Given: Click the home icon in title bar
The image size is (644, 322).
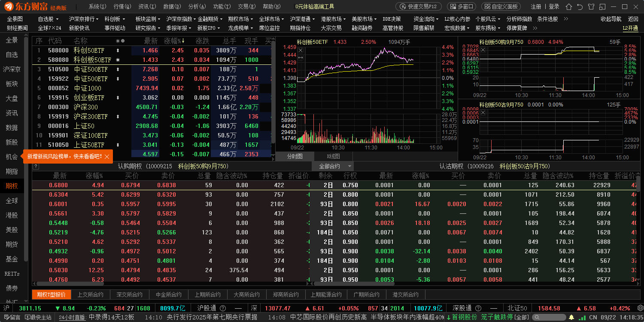Looking at the screenshot, I should click(569, 6).
